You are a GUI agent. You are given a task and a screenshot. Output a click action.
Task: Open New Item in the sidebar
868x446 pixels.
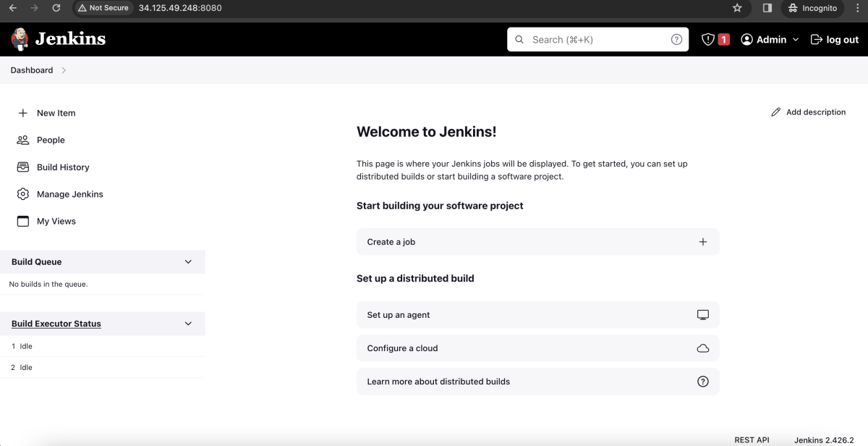tap(56, 113)
